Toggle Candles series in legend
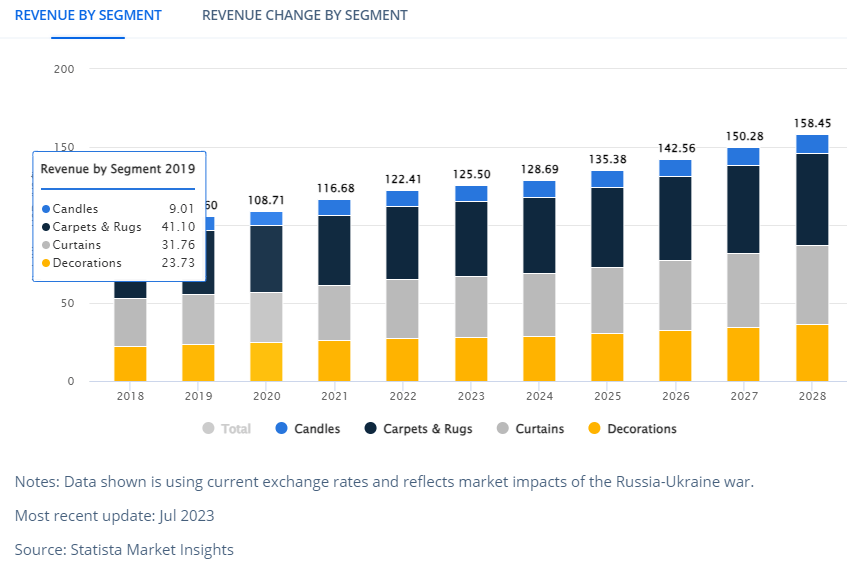The height and width of the screenshot is (571, 847). point(308,428)
